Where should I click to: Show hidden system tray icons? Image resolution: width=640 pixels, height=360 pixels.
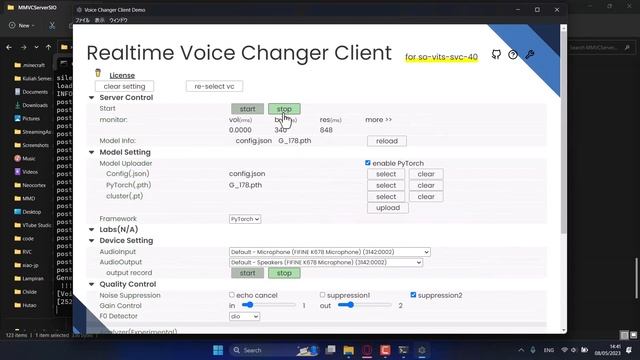(x=521, y=350)
